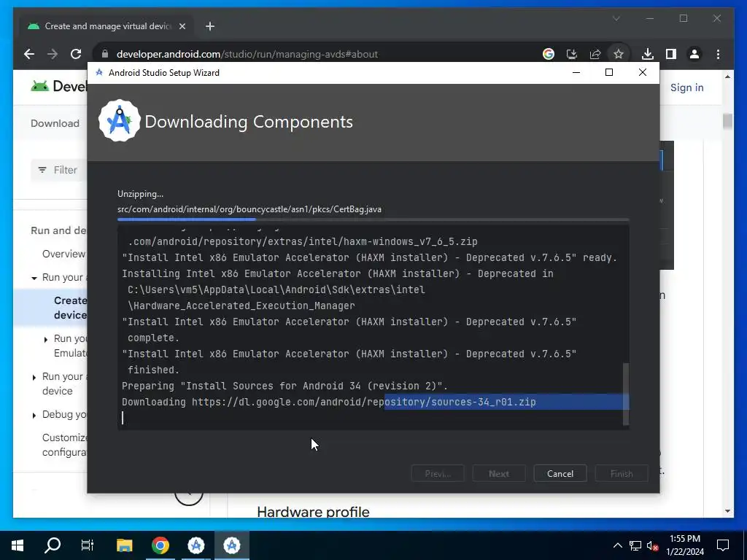Close the 'Create and manage virtual devices' tab
This screenshot has width=747, height=560.
182,26
